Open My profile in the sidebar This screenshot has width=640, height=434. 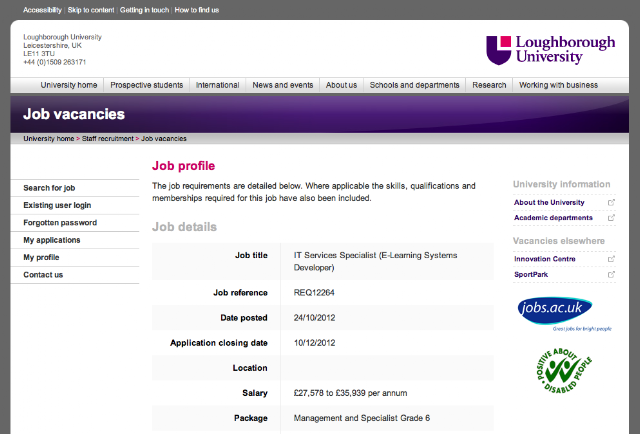[x=75, y=257]
